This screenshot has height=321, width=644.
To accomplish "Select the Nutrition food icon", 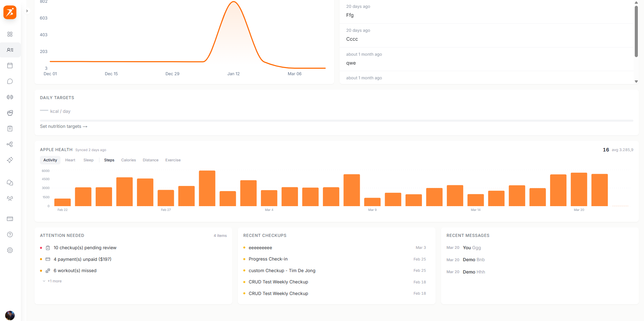I will pyautogui.click(x=10, y=112).
